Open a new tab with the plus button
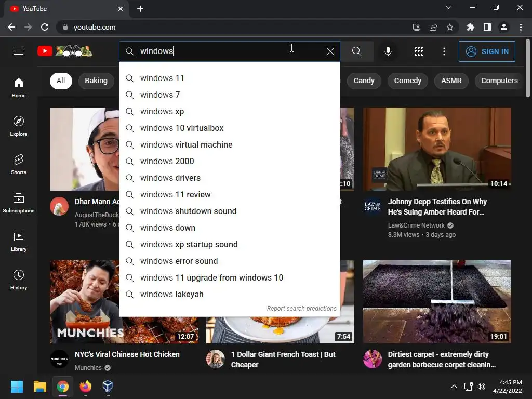This screenshot has width=532, height=399. (140, 9)
